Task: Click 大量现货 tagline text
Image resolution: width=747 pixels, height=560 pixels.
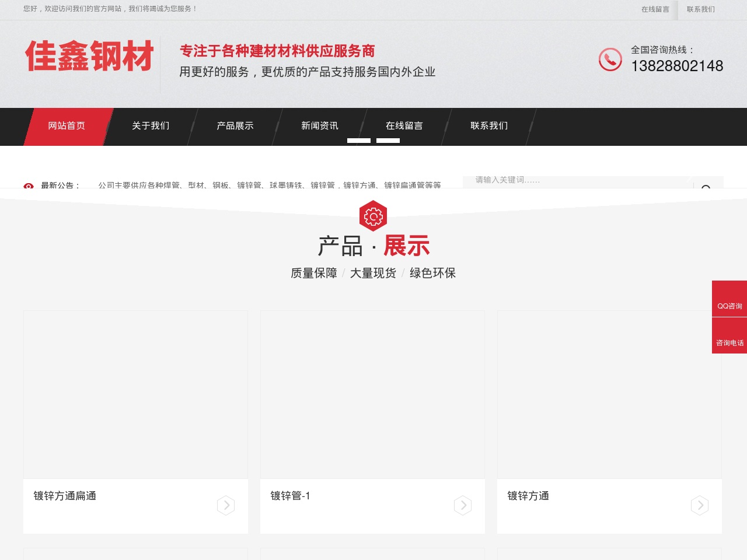Action: (x=373, y=273)
